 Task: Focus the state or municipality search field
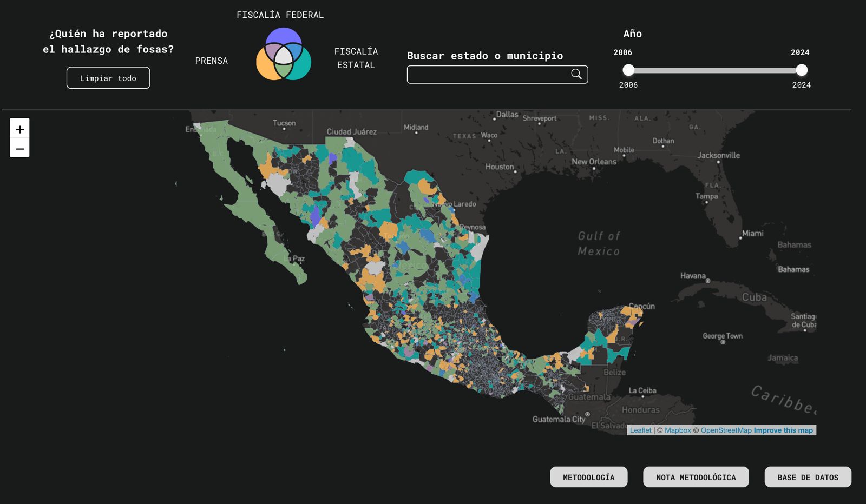point(487,75)
